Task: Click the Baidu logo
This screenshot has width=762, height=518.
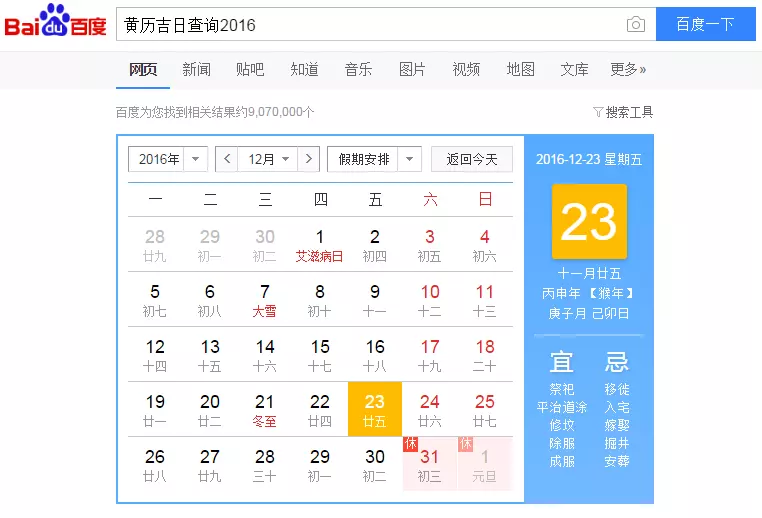Action: coord(55,24)
